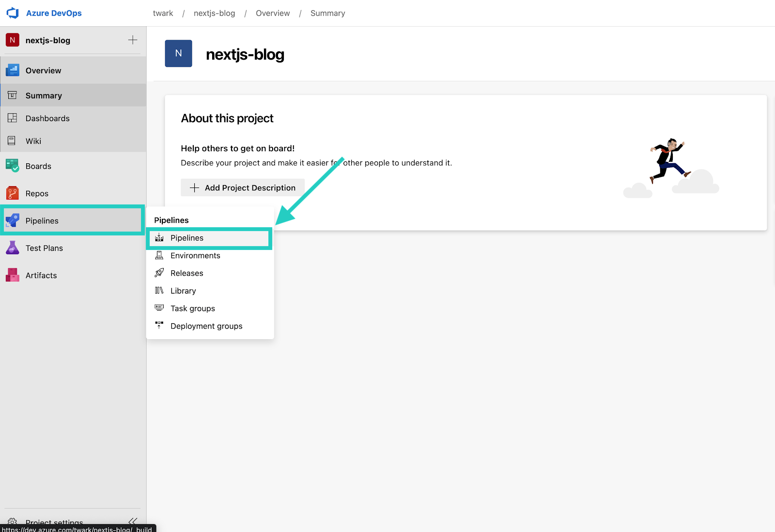Click the Pipelines flyout item icon

pyautogui.click(x=159, y=237)
